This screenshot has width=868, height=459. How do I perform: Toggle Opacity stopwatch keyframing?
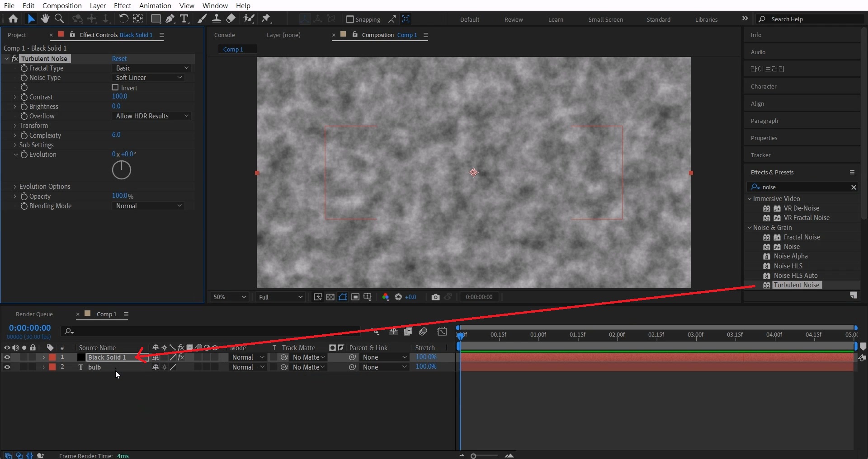tap(24, 197)
